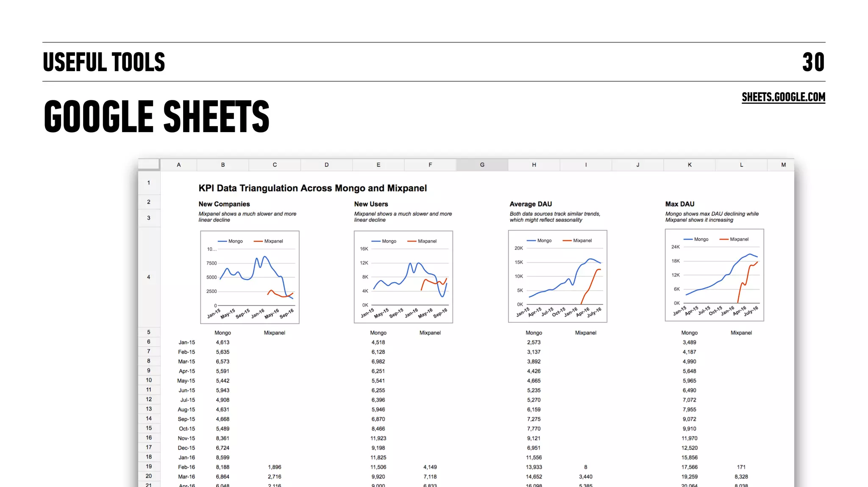
Task: Select column F header
Action: (430, 165)
